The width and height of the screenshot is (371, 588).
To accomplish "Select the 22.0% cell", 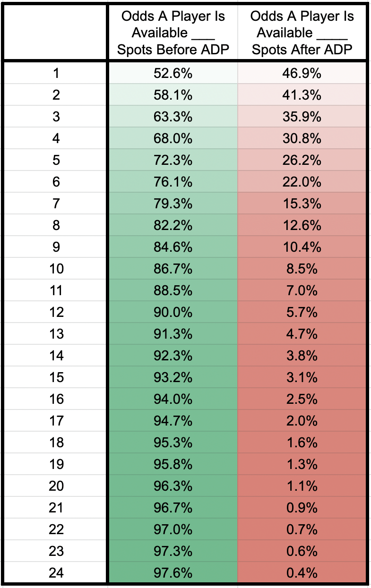I will pyautogui.click(x=302, y=182).
